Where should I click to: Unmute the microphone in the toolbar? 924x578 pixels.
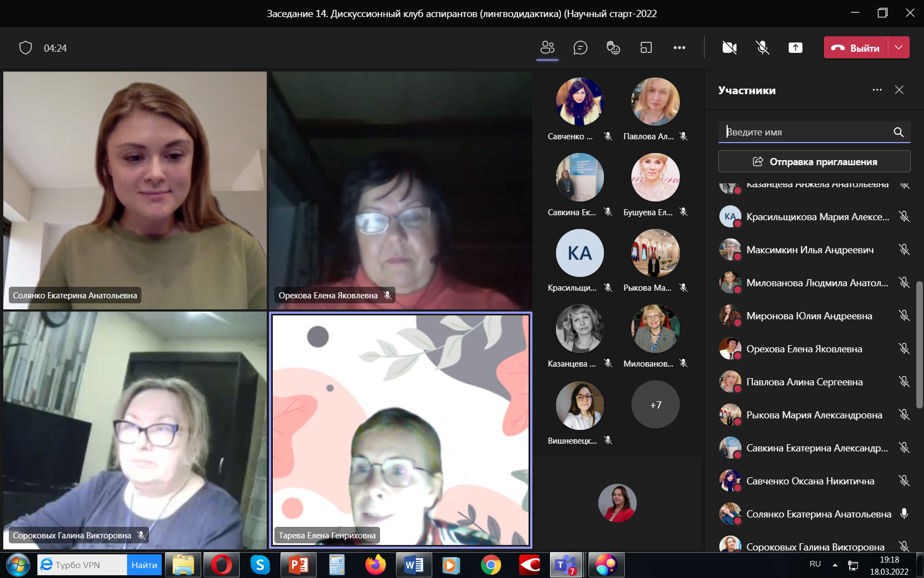pos(762,48)
